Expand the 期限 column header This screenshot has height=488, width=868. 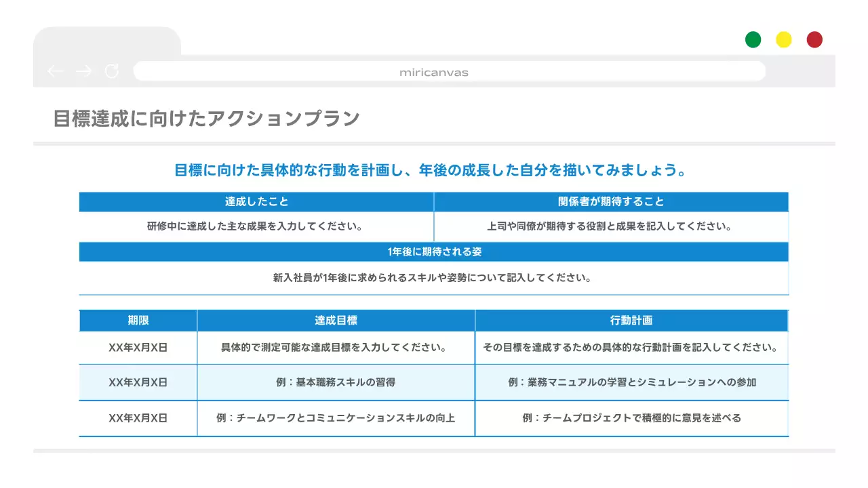tap(138, 320)
